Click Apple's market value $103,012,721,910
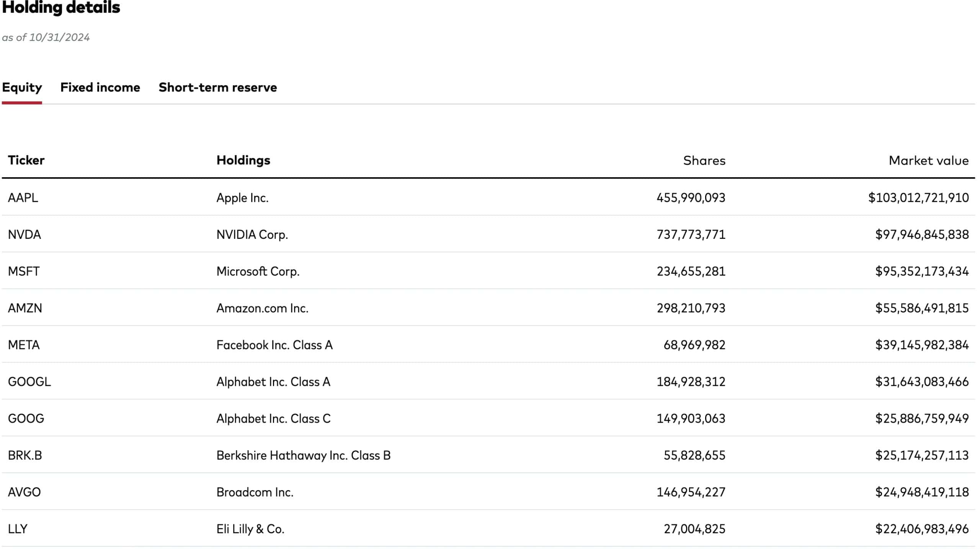Image resolution: width=980 pixels, height=549 pixels. (918, 198)
